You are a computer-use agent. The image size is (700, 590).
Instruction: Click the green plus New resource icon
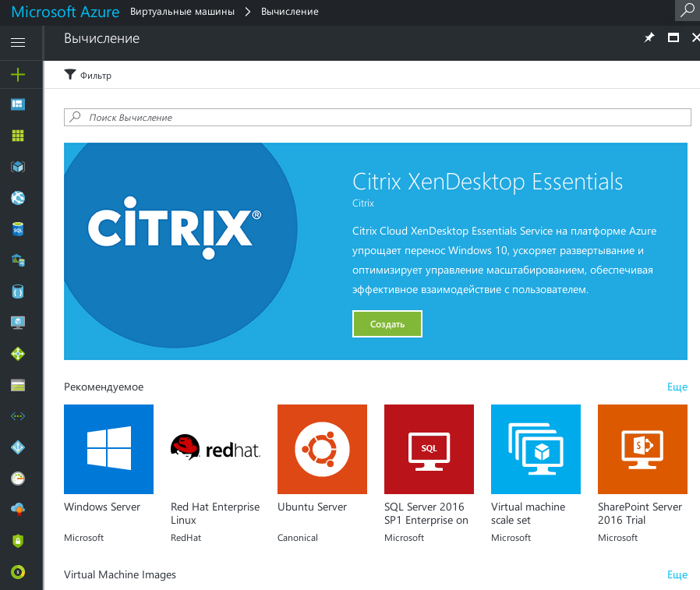[x=18, y=74]
